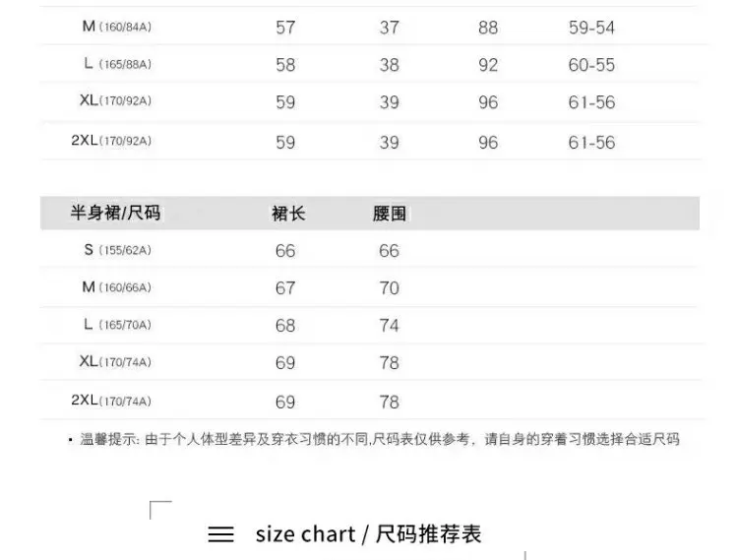
Task: Select skirt size 2XL(170/74A) row label
Action: (x=111, y=401)
